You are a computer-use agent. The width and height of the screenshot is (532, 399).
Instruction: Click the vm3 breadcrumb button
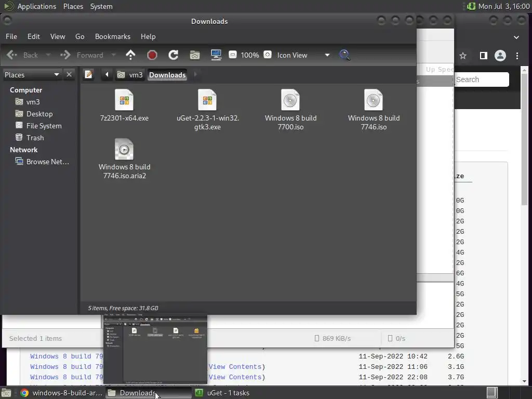130,75
